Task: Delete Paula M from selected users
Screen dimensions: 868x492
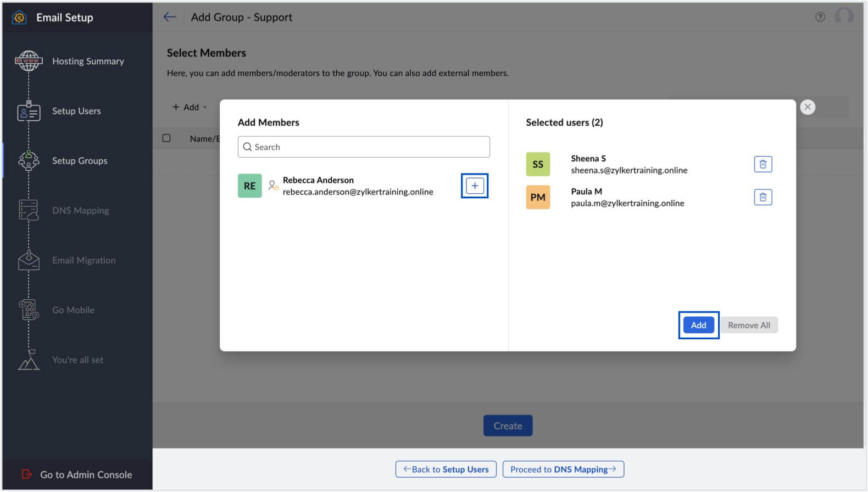Action: click(763, 197)
